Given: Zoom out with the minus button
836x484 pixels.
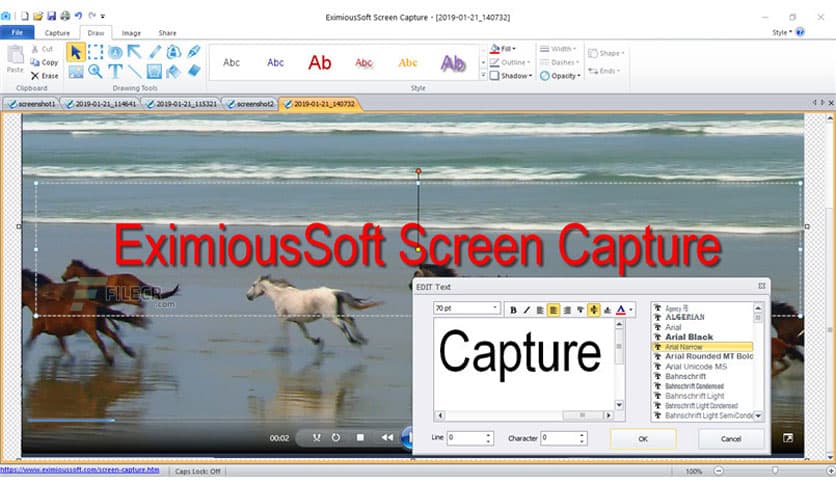Looking at the screenshot, I should [x=719, y=471].
